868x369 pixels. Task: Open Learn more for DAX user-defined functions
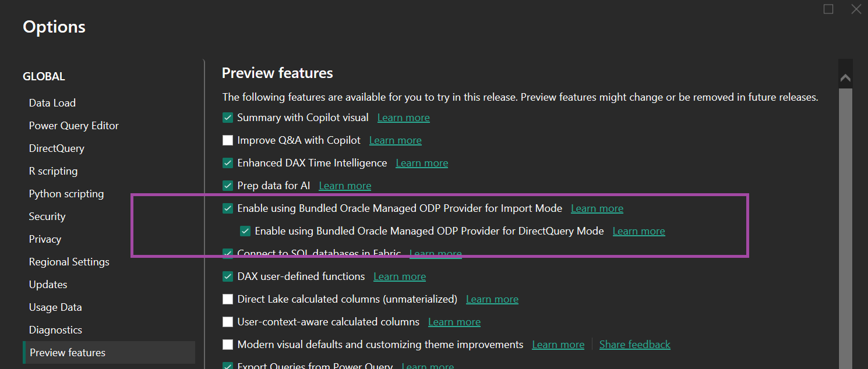(x=400, y=276)
